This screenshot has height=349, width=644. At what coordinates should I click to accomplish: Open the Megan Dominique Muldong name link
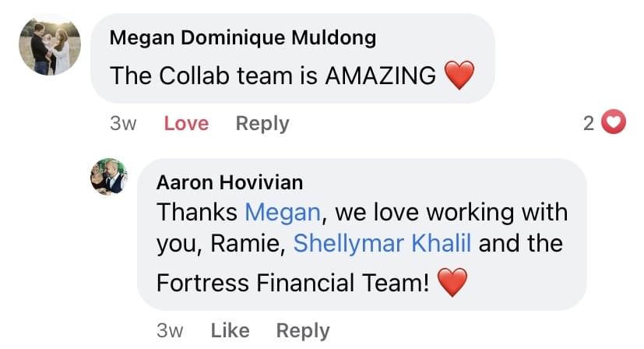(244, 37)
